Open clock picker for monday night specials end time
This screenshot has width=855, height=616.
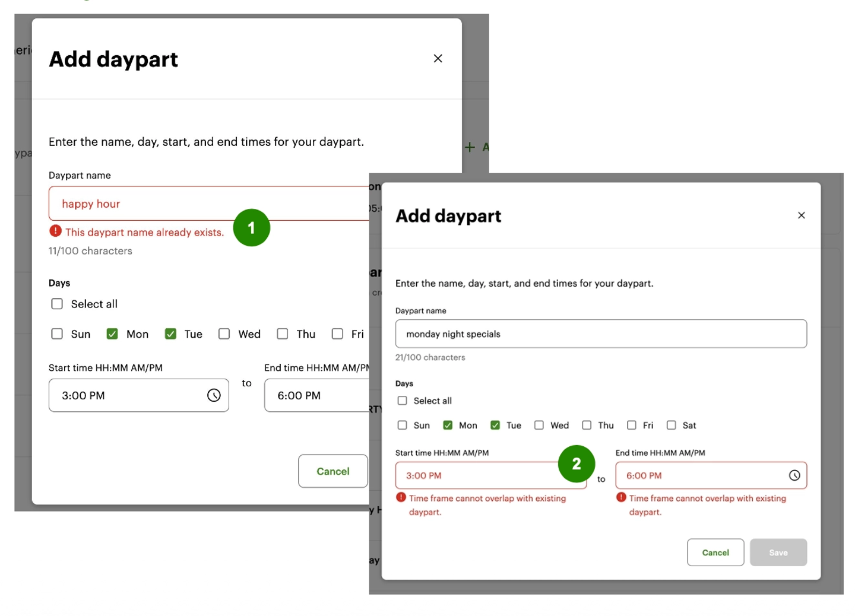(x=794, y=475)
